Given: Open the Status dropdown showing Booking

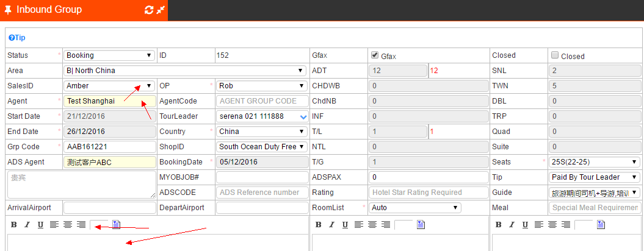Looking at the screenshot, I should (x=109, y=55).
